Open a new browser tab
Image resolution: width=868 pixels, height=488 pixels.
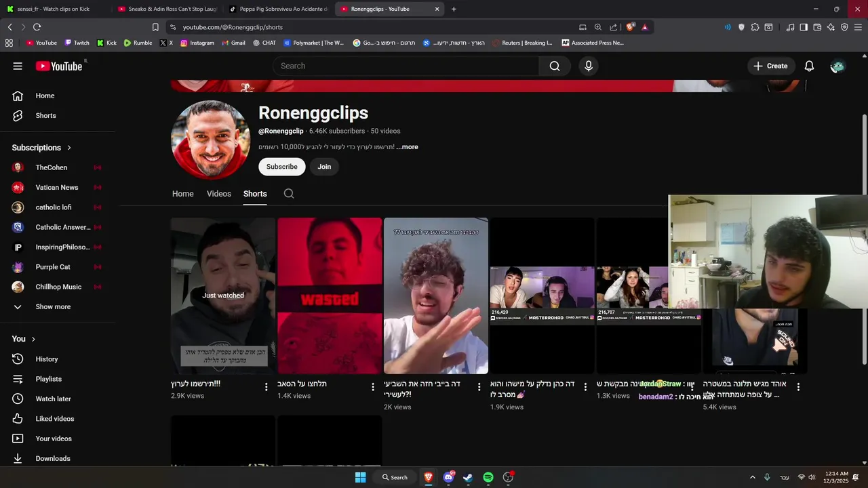pyautogui.click(x=454, y=9)
